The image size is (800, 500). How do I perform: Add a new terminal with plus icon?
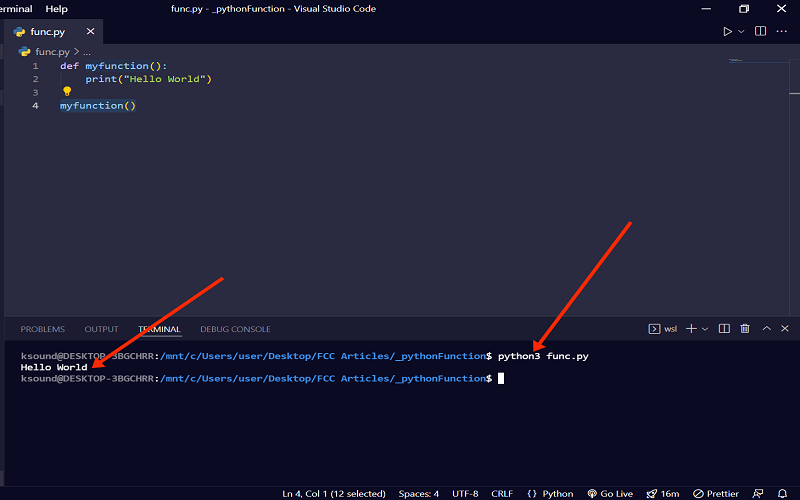click(691, 329)
